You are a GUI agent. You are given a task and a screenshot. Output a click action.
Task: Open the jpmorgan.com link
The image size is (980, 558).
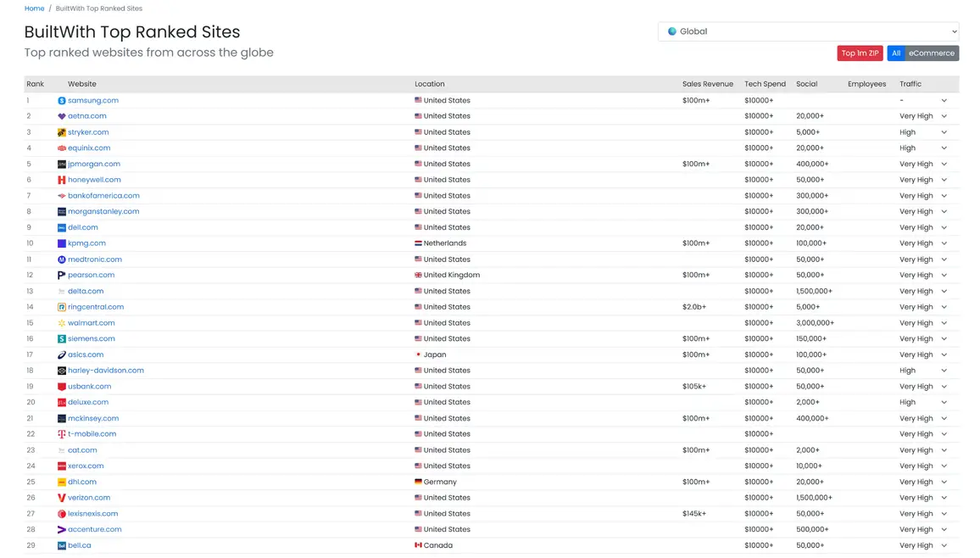(94, 164)
